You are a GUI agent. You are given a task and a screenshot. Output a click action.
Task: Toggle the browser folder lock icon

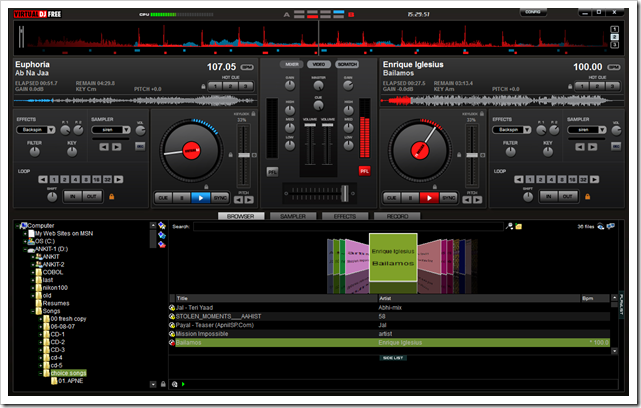coord(163,384)
